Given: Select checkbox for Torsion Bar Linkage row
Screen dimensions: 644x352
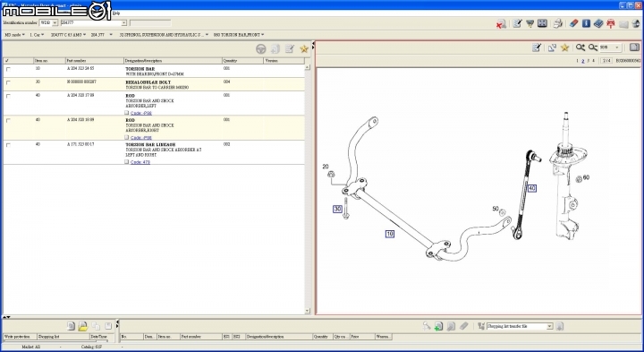Looking at the screenshot, I should coord(8,145).
